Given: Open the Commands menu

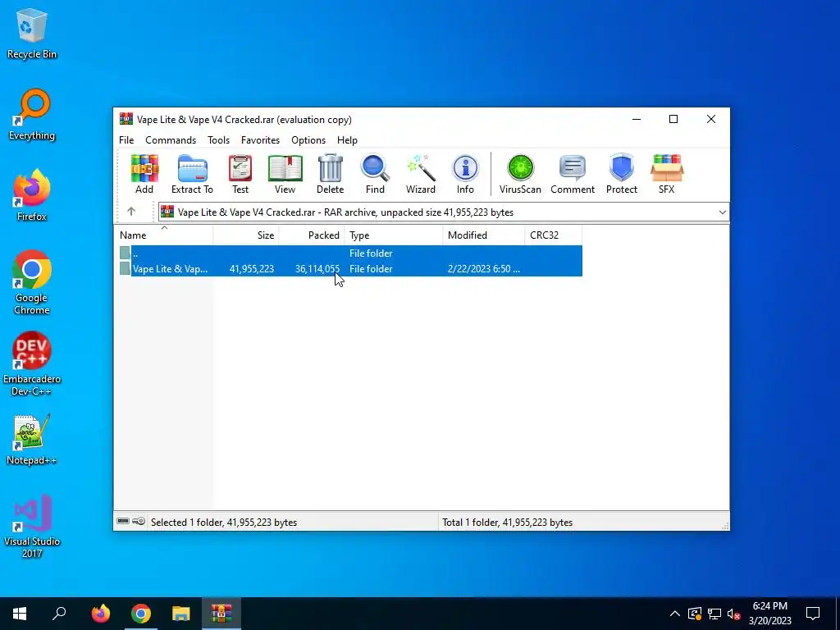Looking at the screenshot, I should coord(171,139).
